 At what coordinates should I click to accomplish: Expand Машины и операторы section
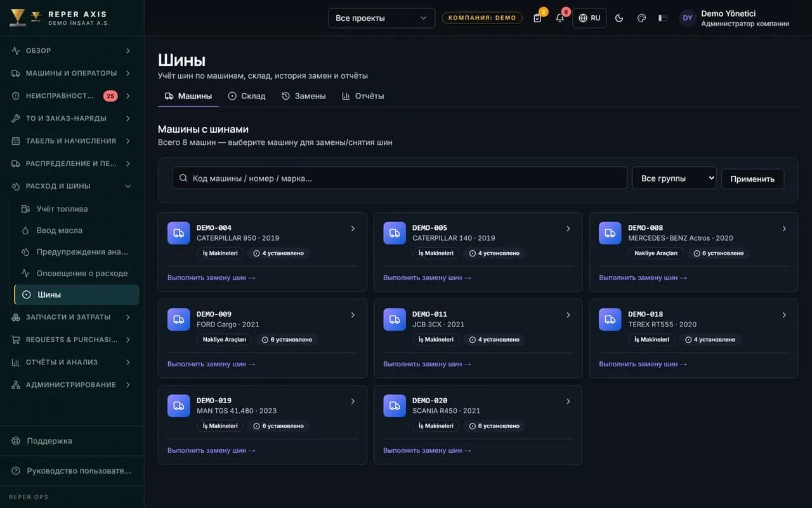pos(72,73)
